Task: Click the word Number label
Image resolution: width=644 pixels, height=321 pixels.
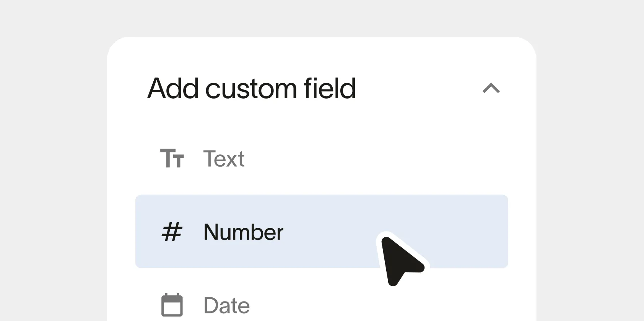Action: click(x=244, y=232)
